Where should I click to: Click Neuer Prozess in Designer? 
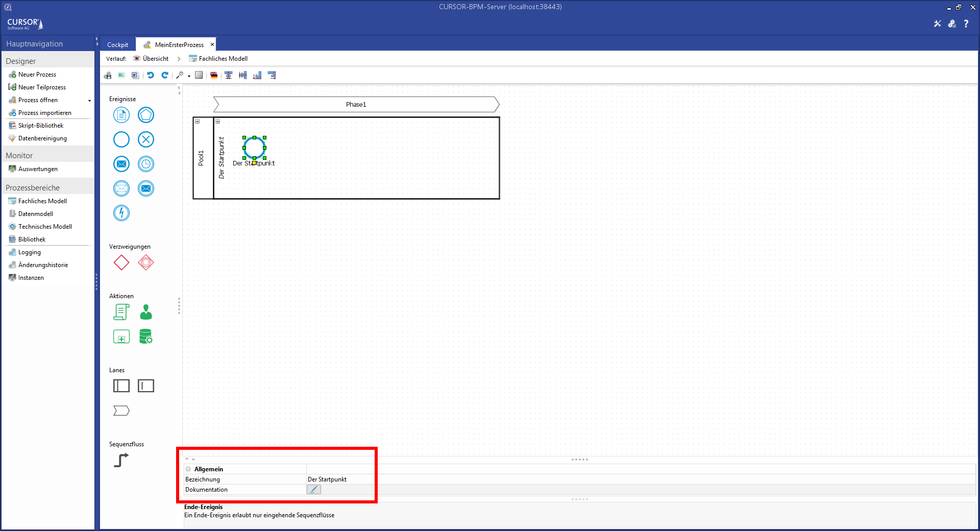point(37,75)
